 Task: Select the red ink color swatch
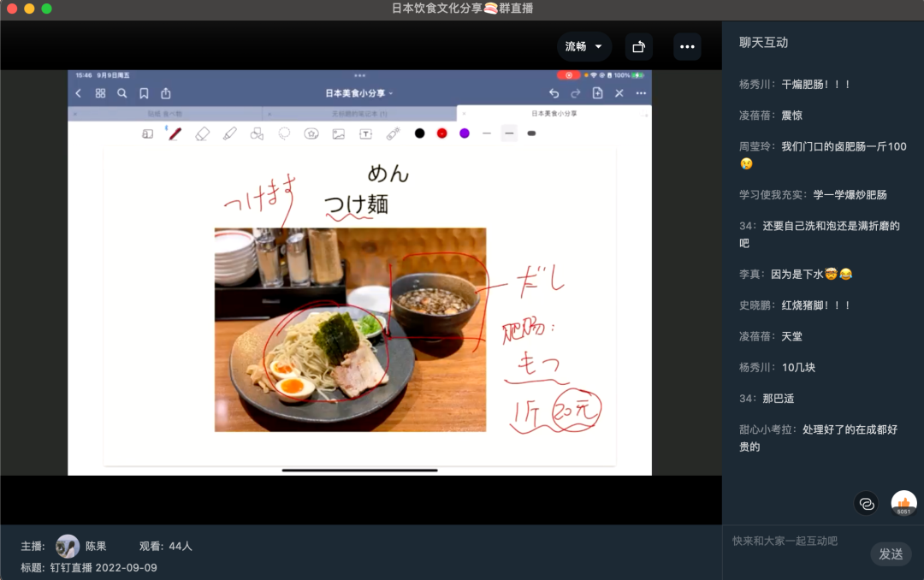pyautogui.click(x=441, y=133)
